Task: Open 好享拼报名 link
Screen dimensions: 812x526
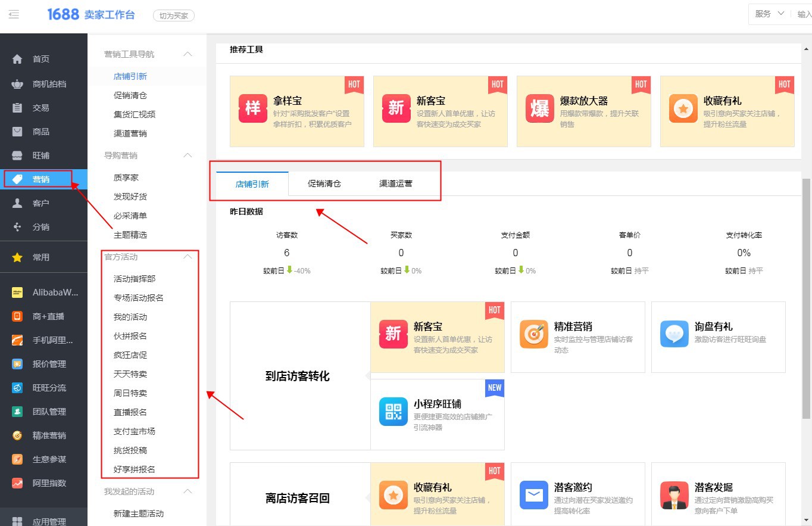Action: point(135,469)
